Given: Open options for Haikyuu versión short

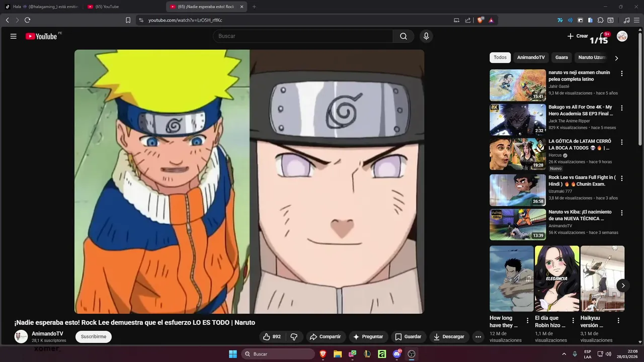Looking at the screenshot, I should 618,321.
